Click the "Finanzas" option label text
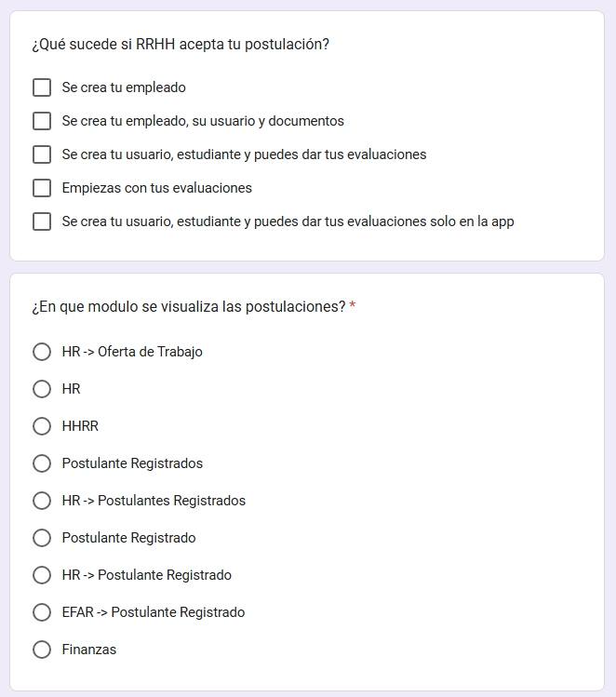Viewport: 616px width, 697px height. (89, 650)
